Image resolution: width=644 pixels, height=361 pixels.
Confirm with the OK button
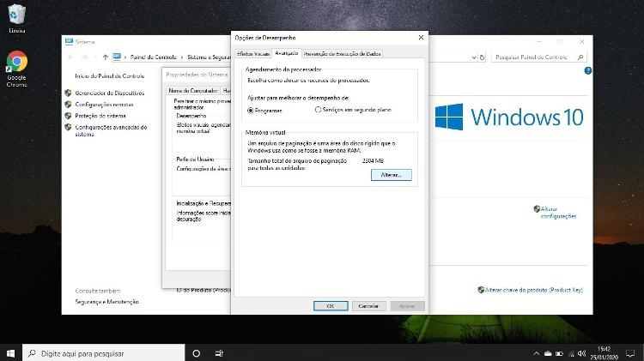331,306
